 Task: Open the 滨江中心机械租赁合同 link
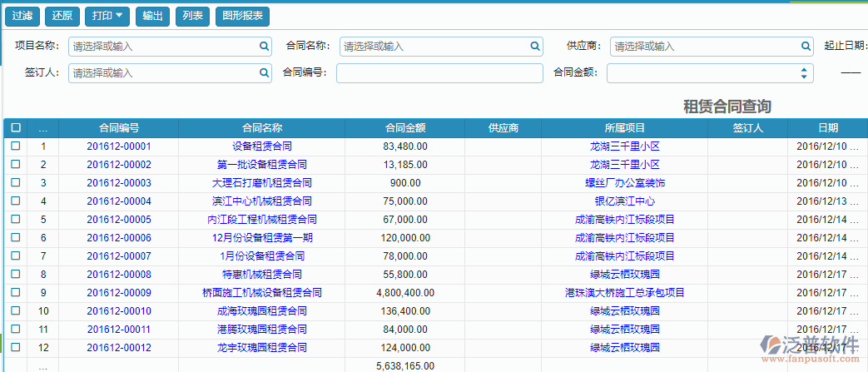262,201
